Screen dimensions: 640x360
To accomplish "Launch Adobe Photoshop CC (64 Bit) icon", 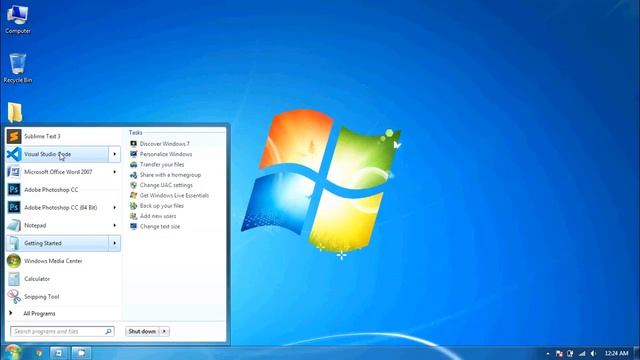I will 14,207.
